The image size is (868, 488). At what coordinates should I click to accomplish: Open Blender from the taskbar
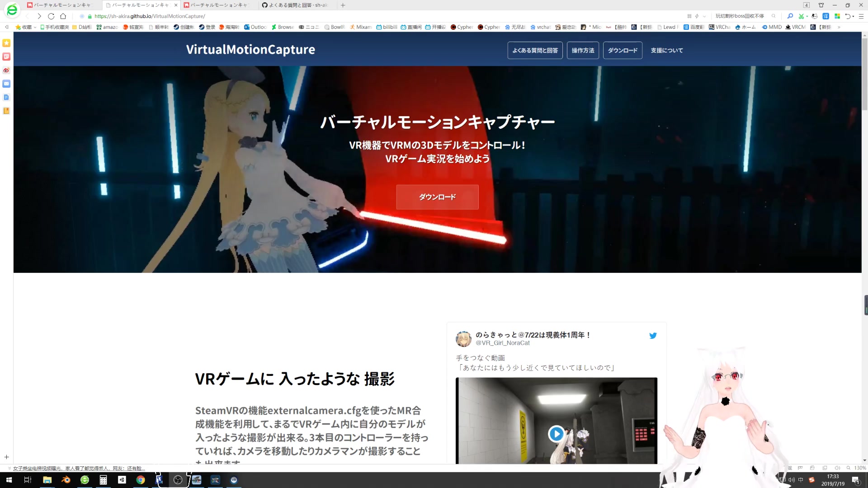pyautogui.click(x=66, y=480)
